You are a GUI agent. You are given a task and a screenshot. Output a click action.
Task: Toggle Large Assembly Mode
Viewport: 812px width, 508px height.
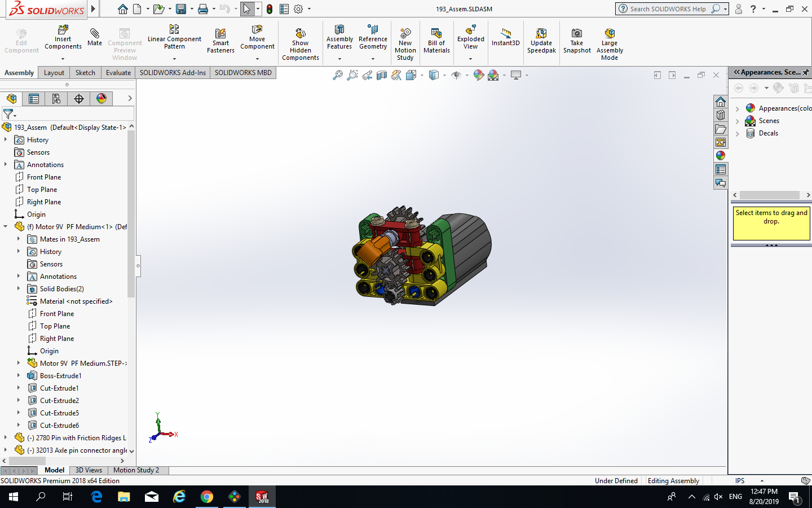(610, 44)
